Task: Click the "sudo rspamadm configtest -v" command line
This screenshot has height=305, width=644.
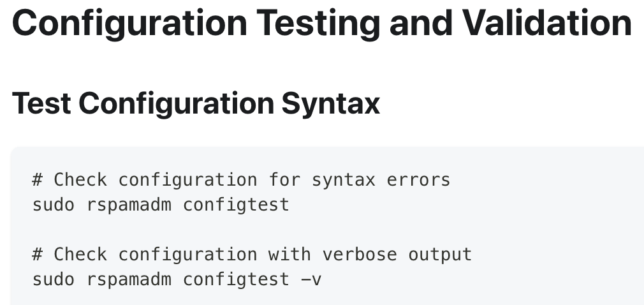Action: 177,279
